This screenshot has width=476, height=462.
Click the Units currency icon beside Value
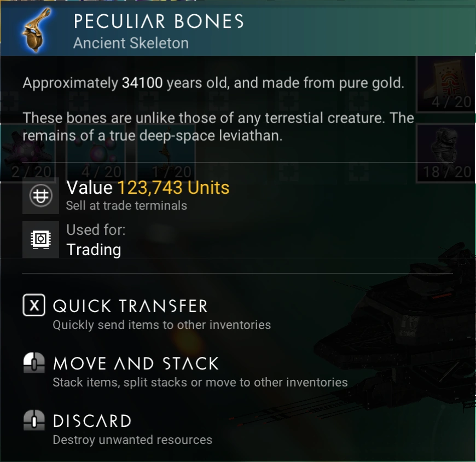40,196
